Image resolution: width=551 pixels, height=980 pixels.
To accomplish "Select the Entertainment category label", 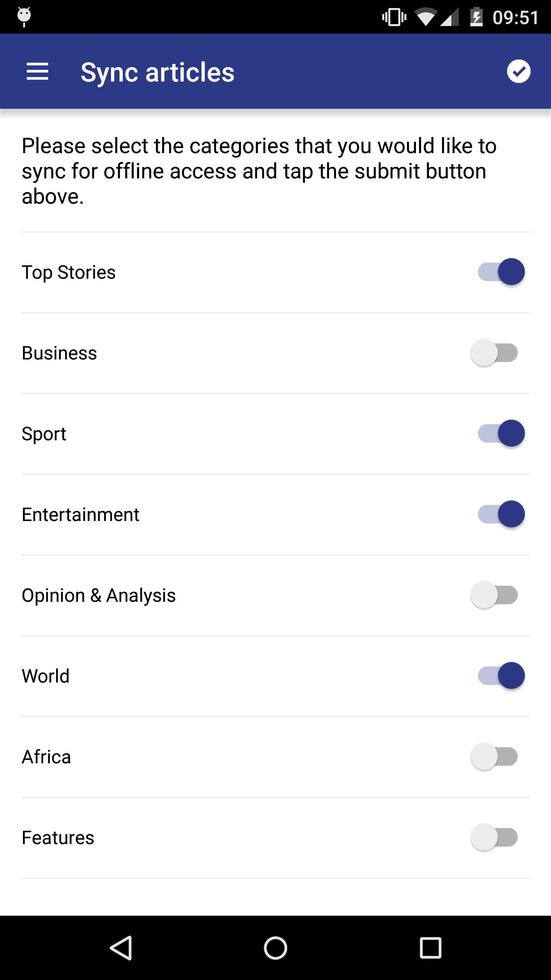I will tap(80, 514).
